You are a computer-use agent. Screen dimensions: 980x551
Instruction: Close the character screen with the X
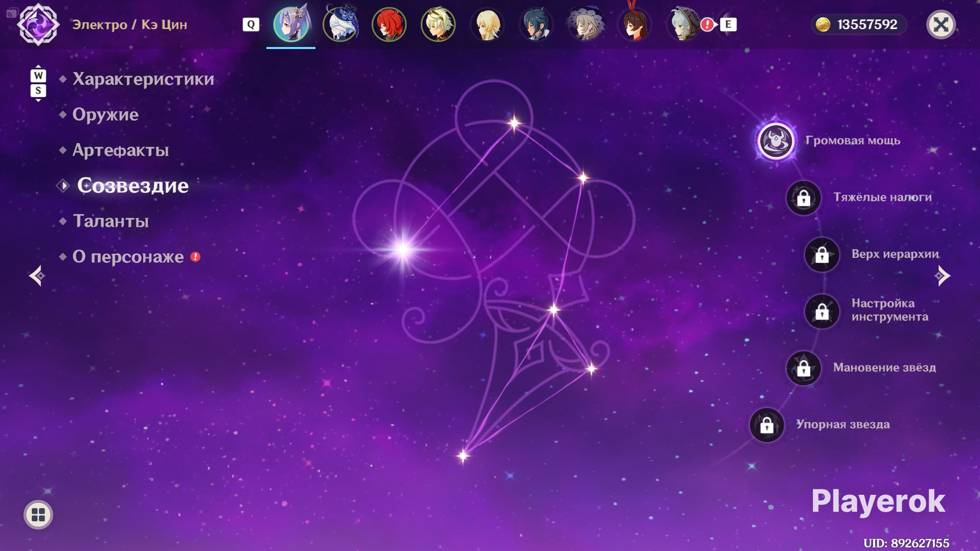(x=941, y=24)
